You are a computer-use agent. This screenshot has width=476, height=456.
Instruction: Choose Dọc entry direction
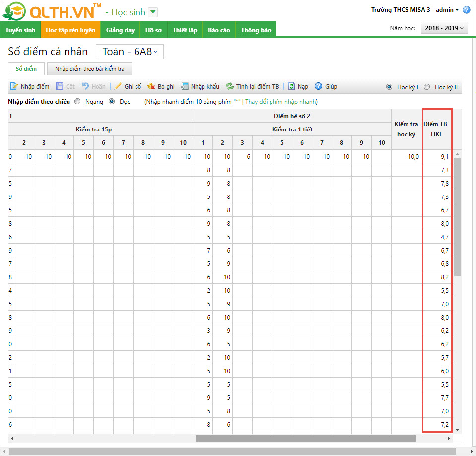point(112,102)
